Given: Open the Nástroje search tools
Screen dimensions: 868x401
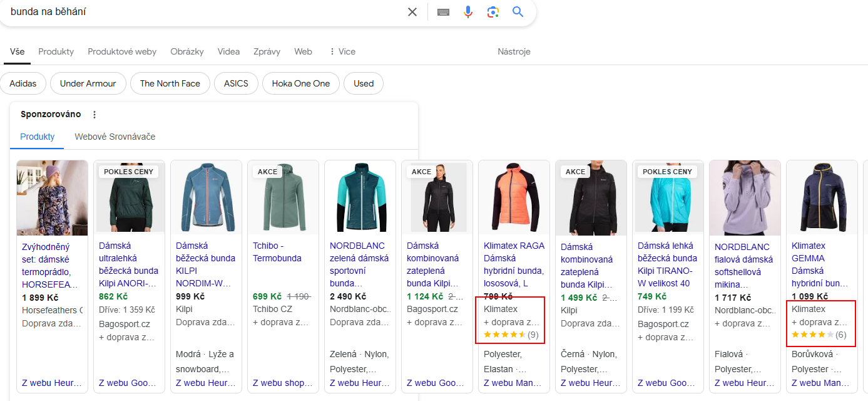Looking at the screenshot, I should 514,51.
